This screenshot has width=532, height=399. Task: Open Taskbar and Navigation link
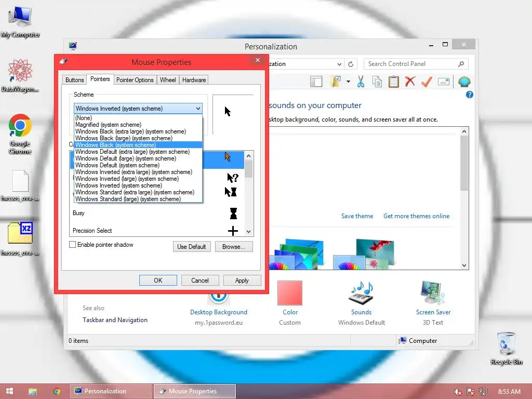pyautogui.click(x=115, y=320)
